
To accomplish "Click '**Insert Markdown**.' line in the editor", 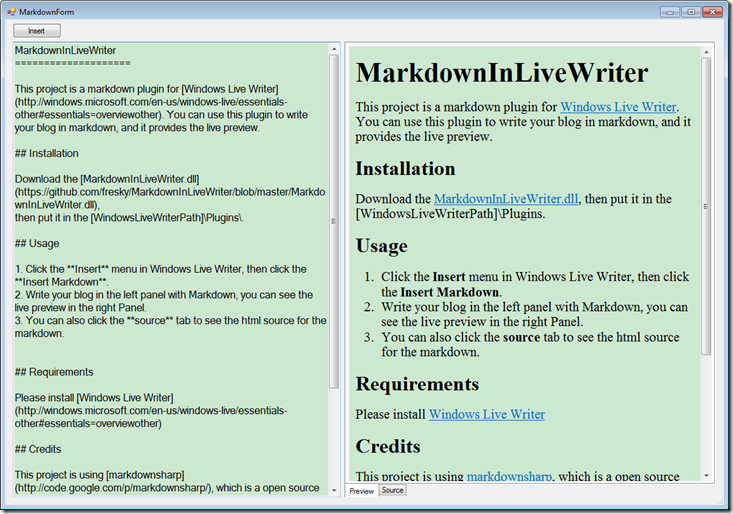I will pos(61,282).
